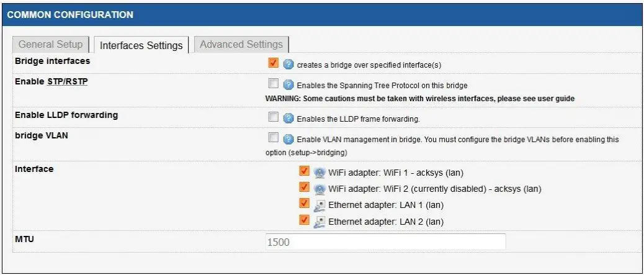Uncheck WiFi 2 interface checkbox
Viewport: 644px width, 275px height.
(304, 187)
